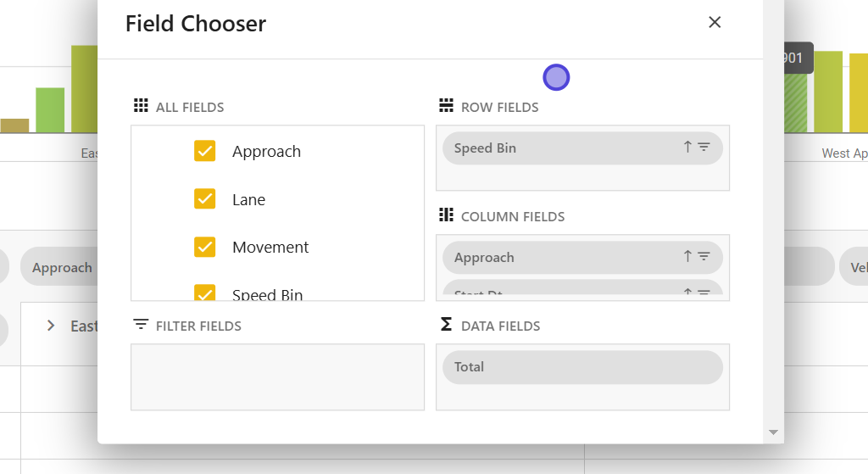Expand the East row chevron
This screenshot has width=868, height=474.
[x=51, y=326]
